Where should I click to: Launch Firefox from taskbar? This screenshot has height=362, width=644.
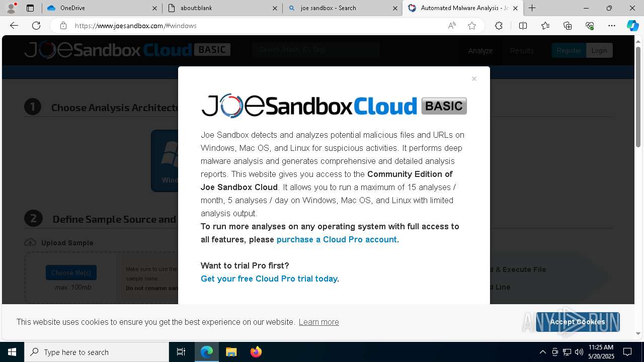pyautogui.click(x=256, y=352)
